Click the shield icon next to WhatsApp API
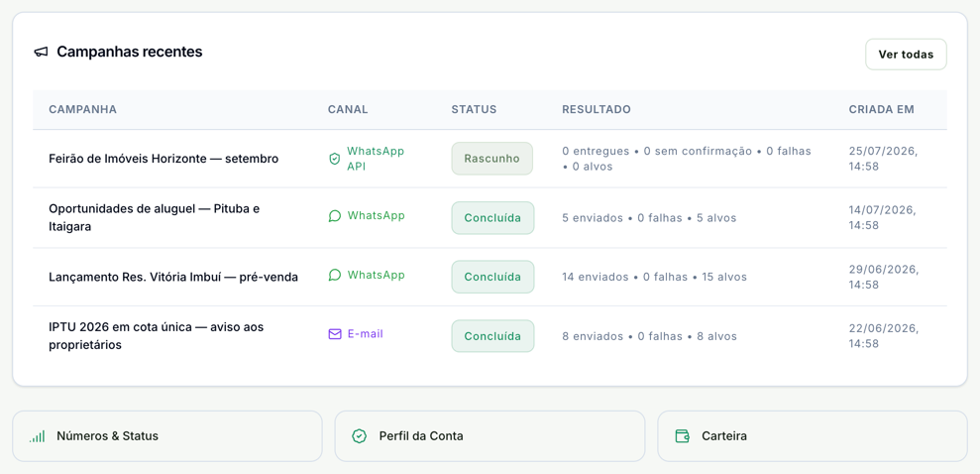Image resolution: width=980 pixels, height=474 pixels. point(334,159)
